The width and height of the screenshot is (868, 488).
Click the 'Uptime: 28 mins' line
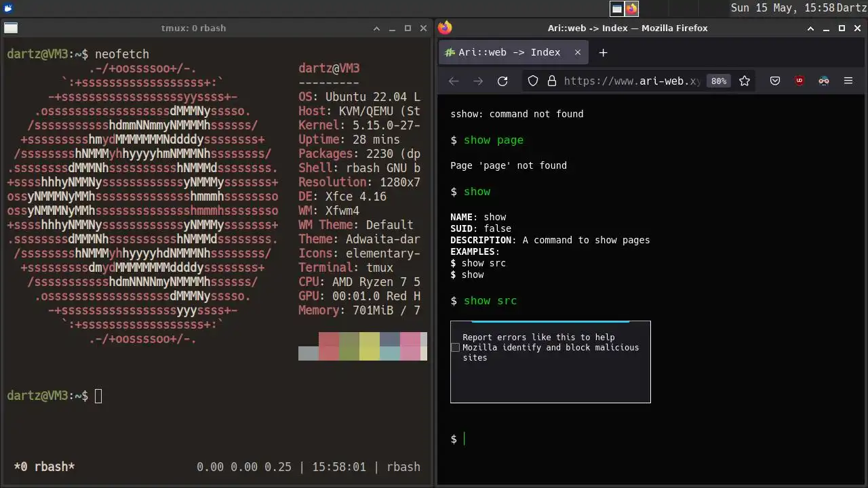coord(349,140)
